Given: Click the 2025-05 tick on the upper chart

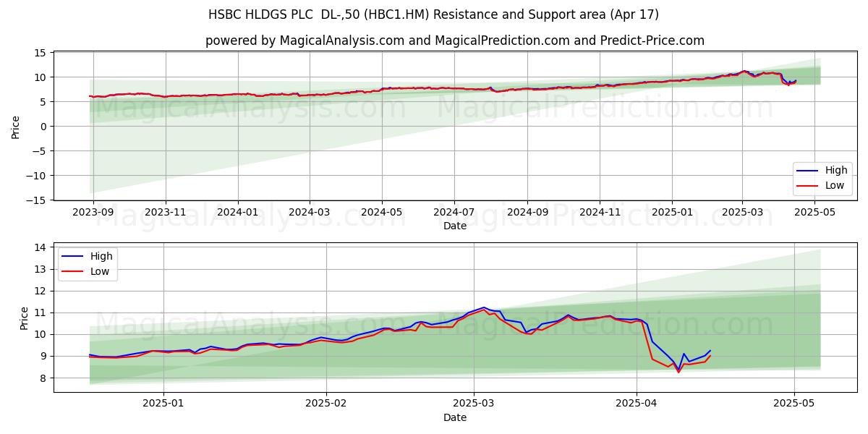Looking at the screenshot, I should point(814,212).
